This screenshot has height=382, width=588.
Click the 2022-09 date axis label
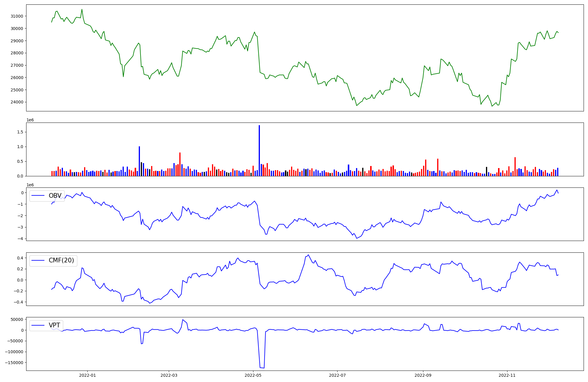pyautogui.click(x=423, y=375)
